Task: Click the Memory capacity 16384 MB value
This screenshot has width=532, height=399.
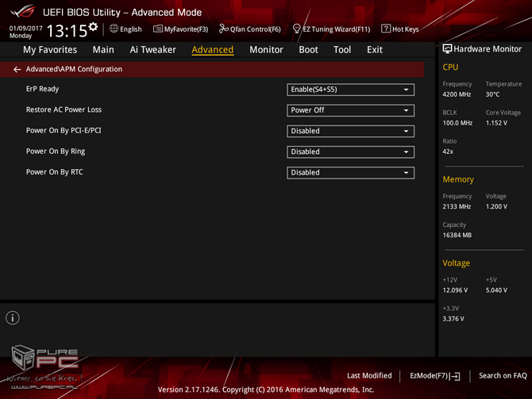Action: pyautogui.click(x=457, y=235)
